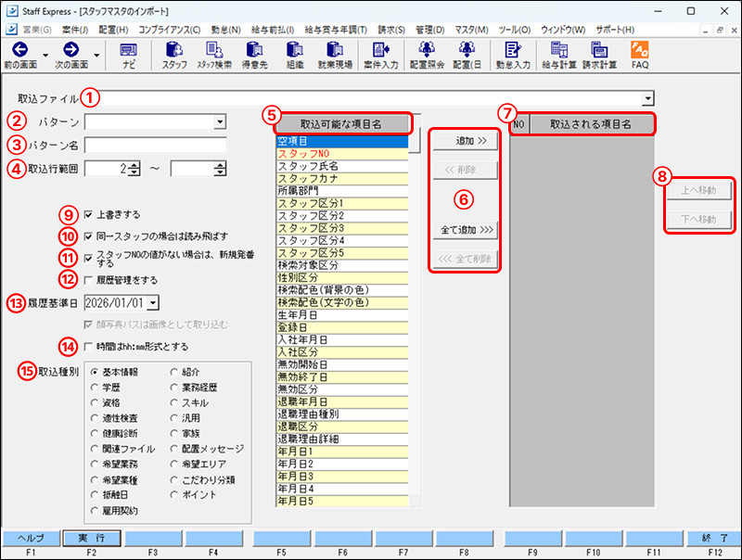Select the 希望エリア radio button
This screenshot has height=560, width=742.
[x=174, y=464]
